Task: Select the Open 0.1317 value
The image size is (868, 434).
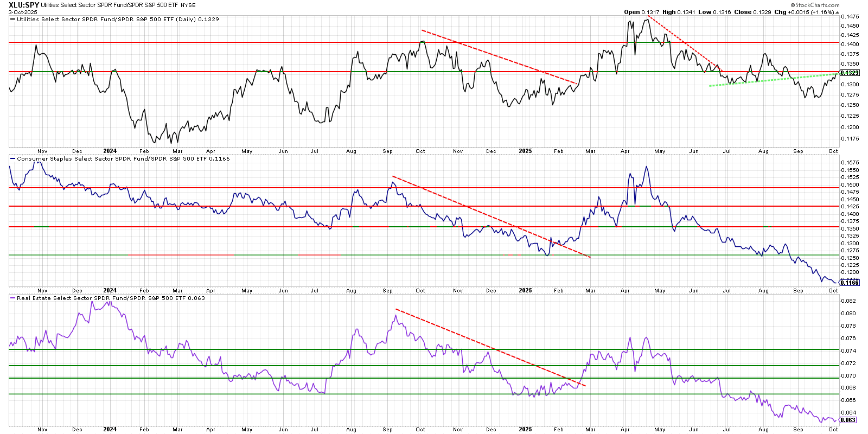Action: click(641, 12)
